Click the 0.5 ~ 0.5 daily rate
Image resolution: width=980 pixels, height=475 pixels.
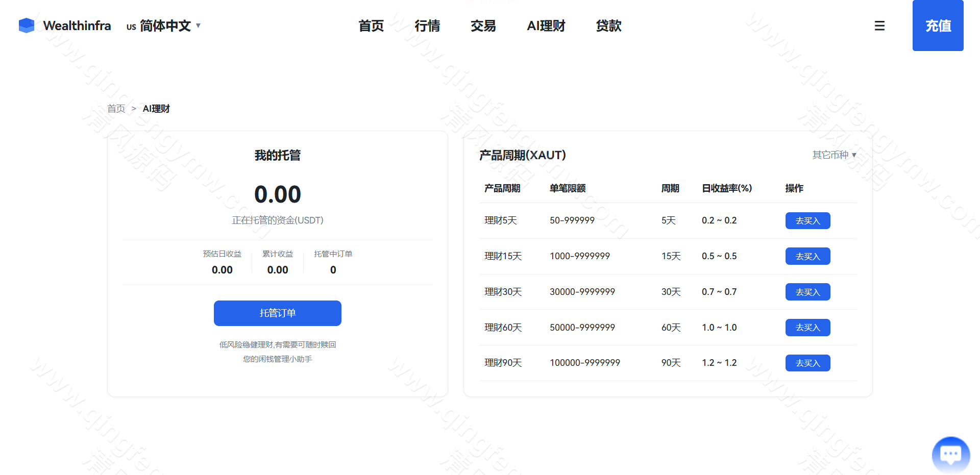(x=719, y=256)
